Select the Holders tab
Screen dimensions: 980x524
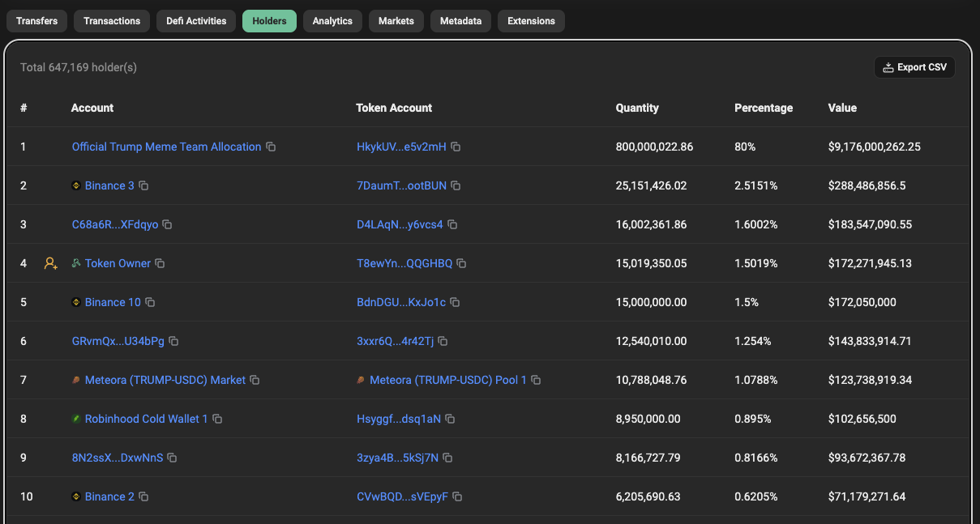[x=269, y=21]
